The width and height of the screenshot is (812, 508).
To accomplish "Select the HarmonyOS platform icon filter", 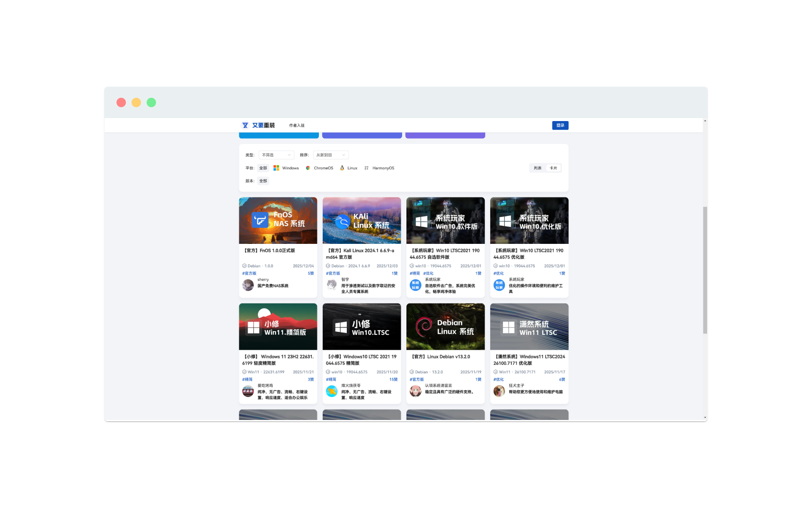I will tap(366, 168).
